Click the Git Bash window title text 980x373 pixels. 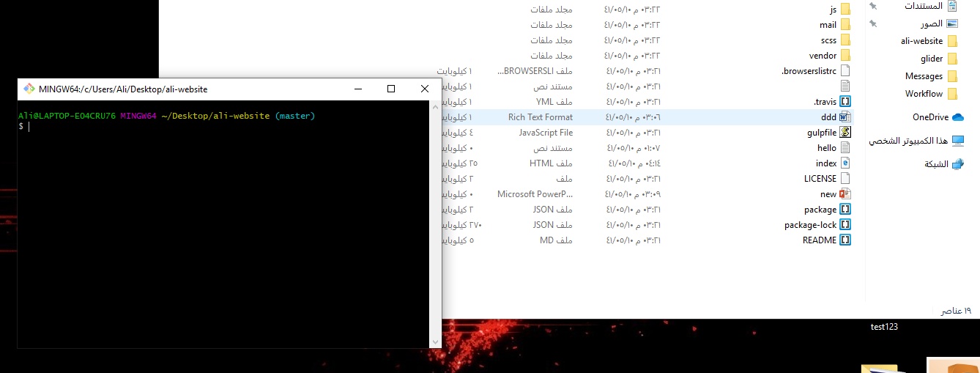pyautogui.click(x=123, y=89)
